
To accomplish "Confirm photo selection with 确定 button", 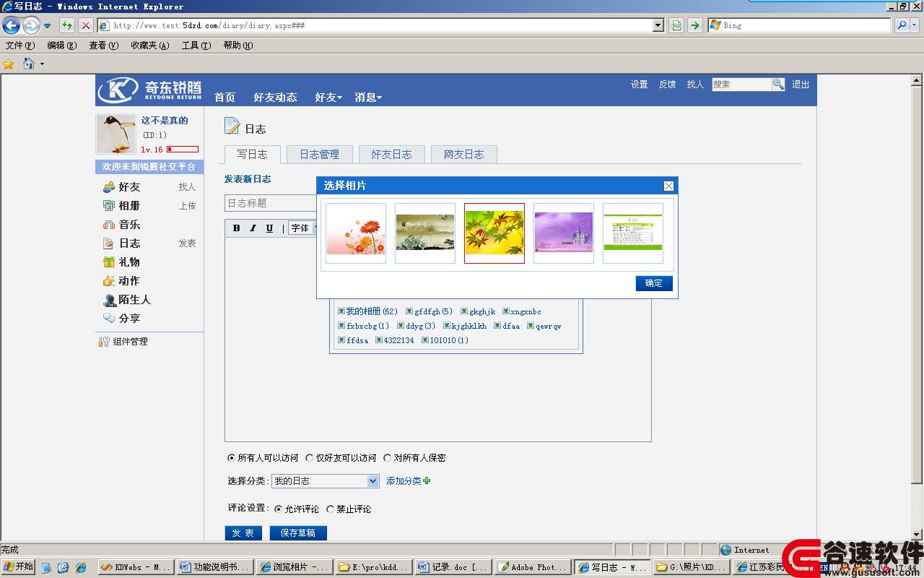I will (654, 283).
